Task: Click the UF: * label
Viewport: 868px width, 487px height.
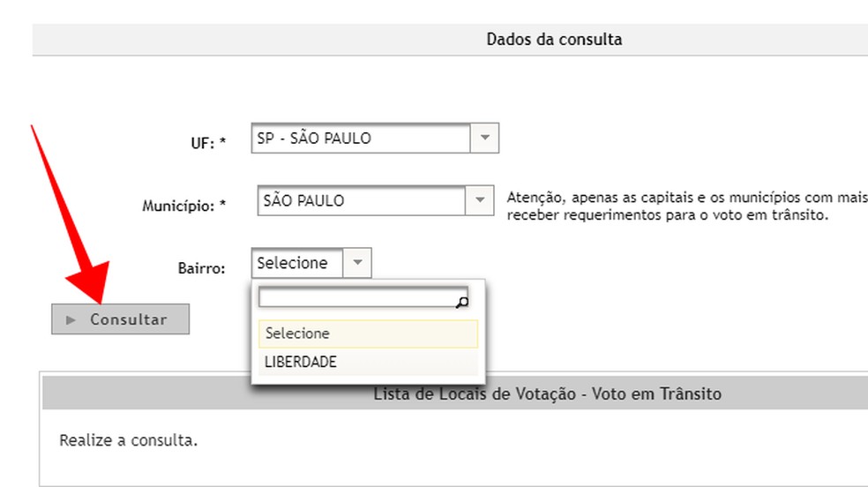Action: pos(208,143)
